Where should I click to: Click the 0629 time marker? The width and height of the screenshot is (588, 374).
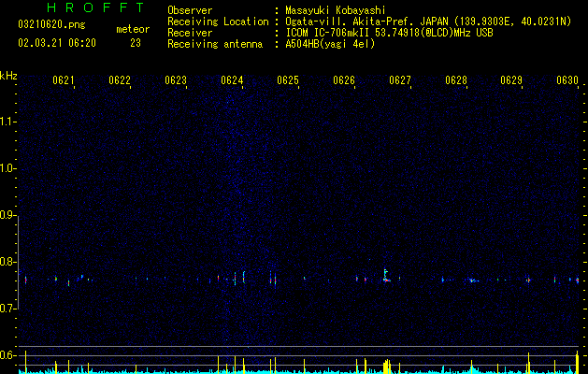click(x=511, y=80)
